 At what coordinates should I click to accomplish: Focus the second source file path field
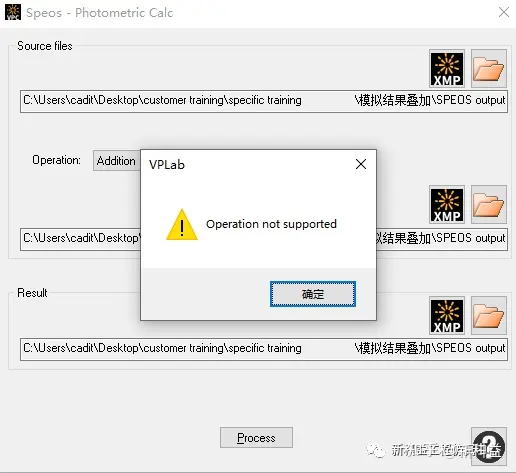[264, 239]
